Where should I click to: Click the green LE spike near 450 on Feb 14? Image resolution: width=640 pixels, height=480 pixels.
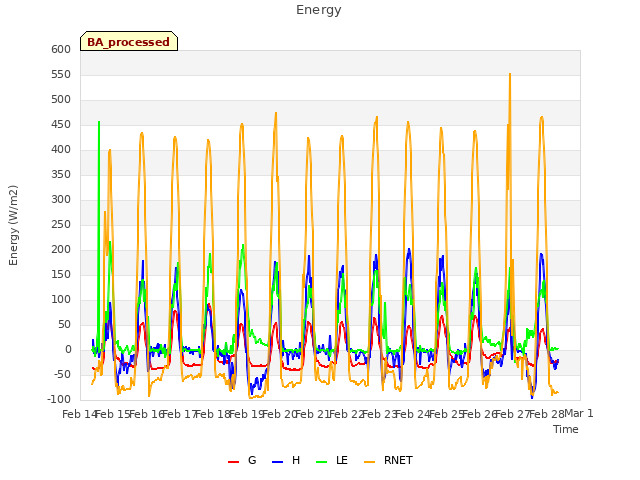point(99,122)
